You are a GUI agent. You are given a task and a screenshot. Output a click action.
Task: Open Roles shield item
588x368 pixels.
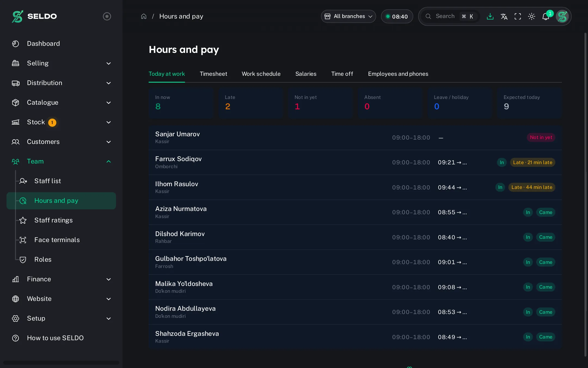(61, 260)
